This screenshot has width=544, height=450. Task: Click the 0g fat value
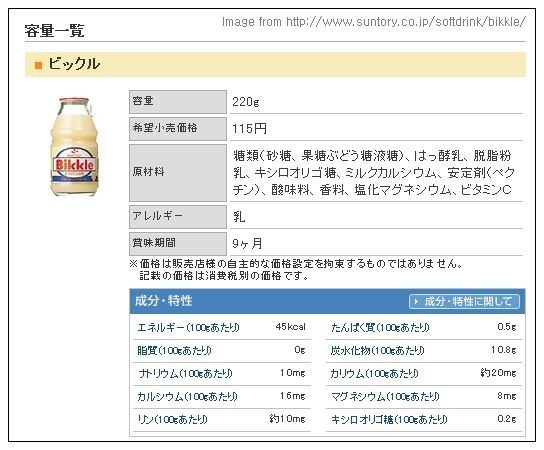pyautogui.click(x=300, y=350)
